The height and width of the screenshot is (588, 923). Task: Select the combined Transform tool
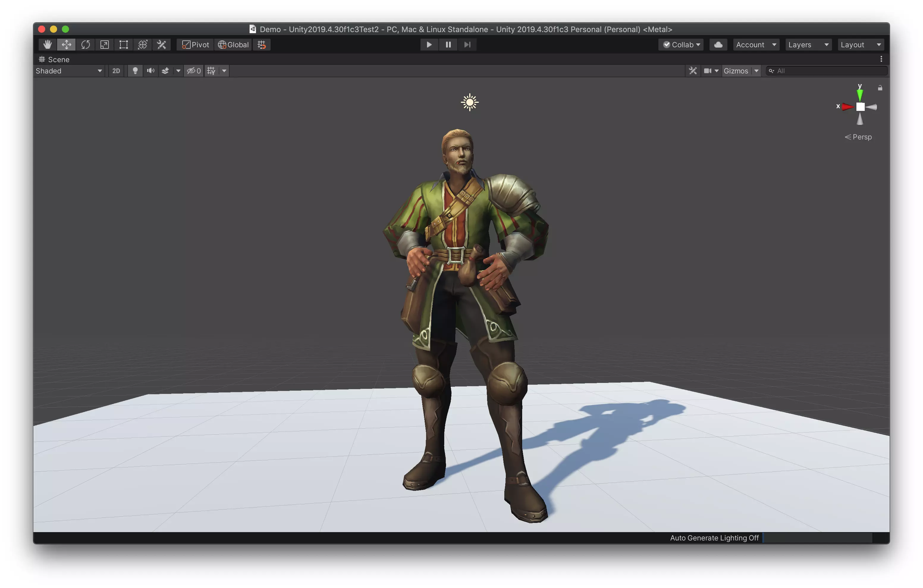(x=143, y=45)
